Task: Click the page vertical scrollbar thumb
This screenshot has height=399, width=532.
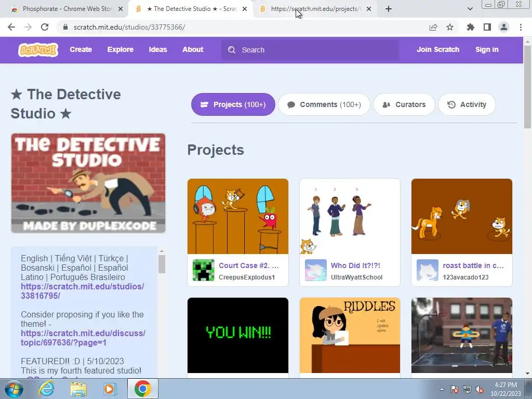Action: 527,87
